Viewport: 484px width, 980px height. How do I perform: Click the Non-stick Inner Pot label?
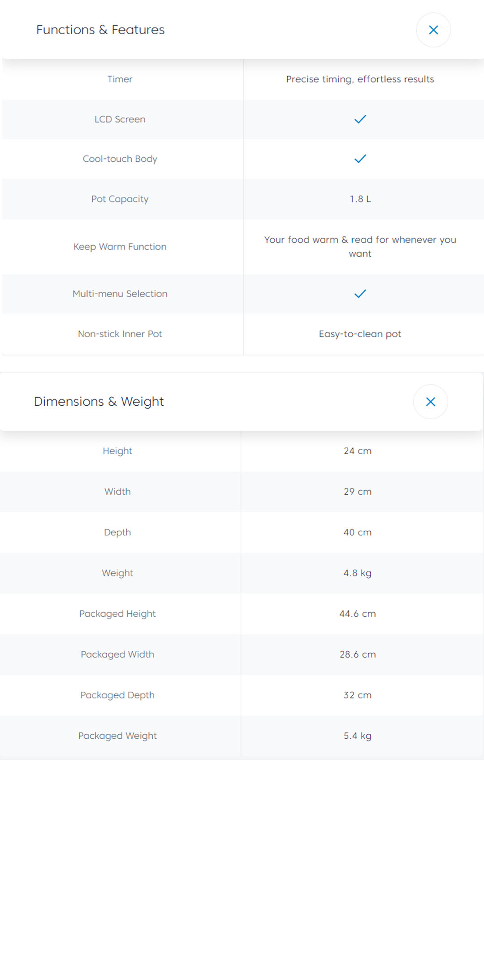[x=120, y=334]
